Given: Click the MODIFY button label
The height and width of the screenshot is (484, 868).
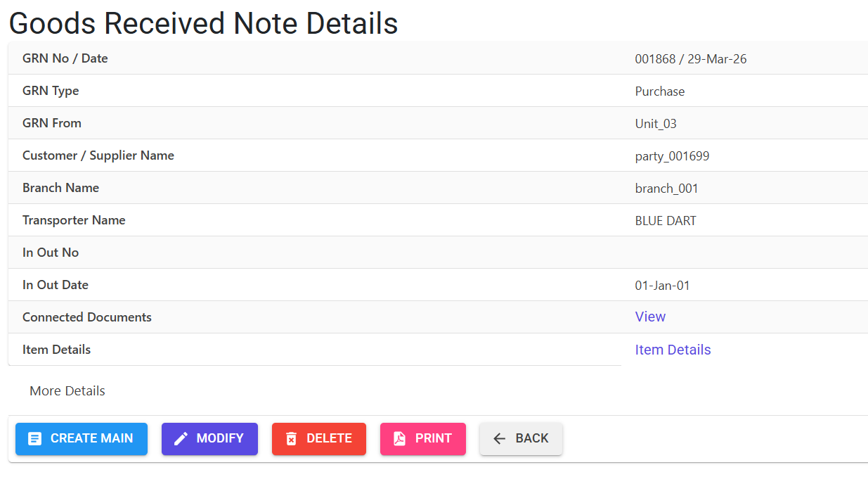Looking at the screenshot, I should [220, 438].
